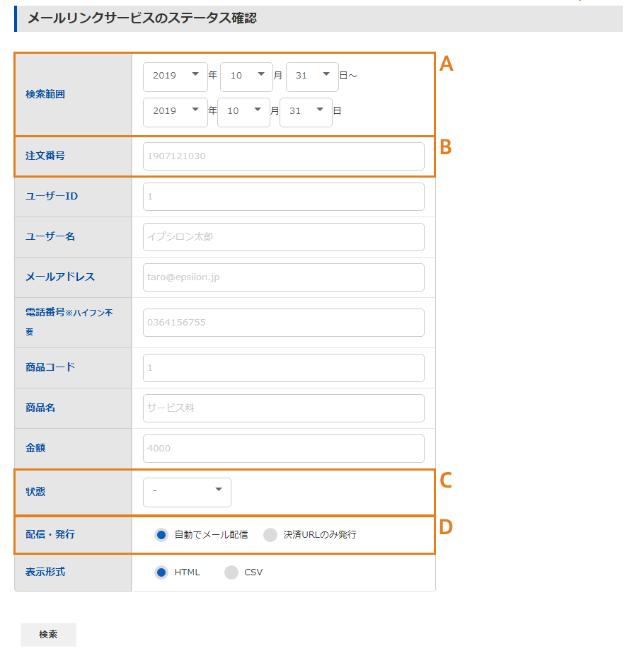The height and width of the screenshot is (651, 644).
Task: Click the 検索 search button
Action: tap(49, 635)
